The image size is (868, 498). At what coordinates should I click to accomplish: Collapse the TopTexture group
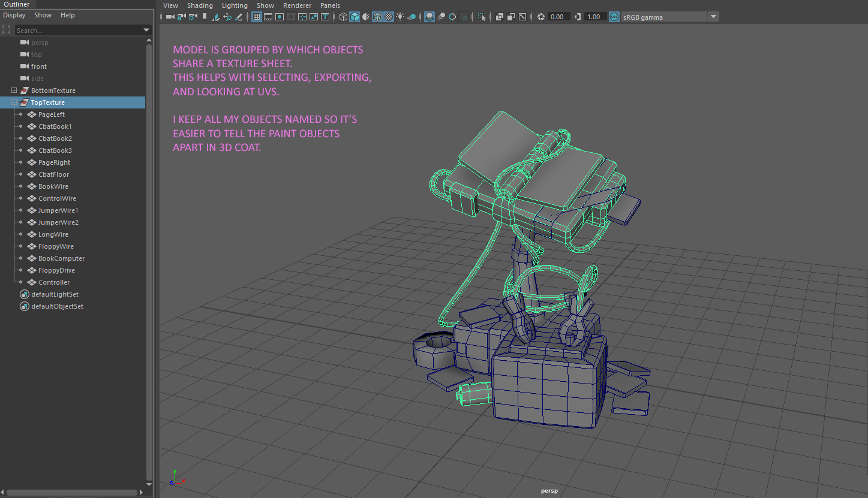point(14,102)
